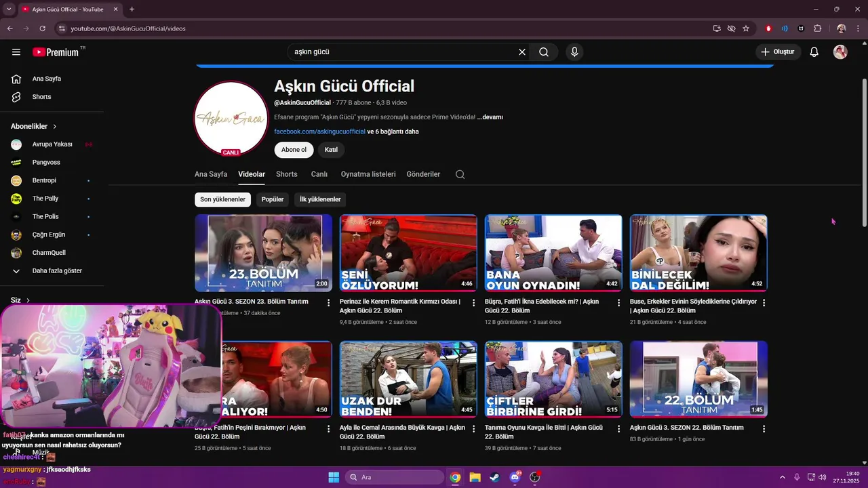Open options for Perinaz ile Kerem video
The width and height of the screenshot is (868, 488).
pos(473,302)
